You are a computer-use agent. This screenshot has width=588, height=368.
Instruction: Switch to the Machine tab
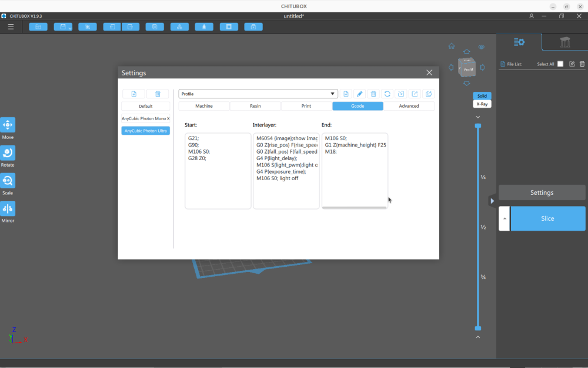point(204,106)
